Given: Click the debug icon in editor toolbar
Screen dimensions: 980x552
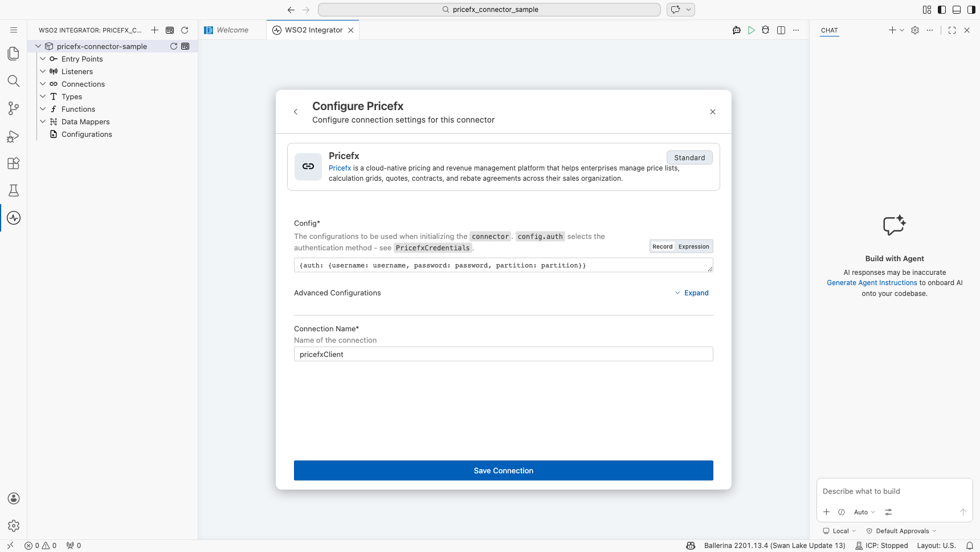Looking at the screenshot, I should pyautogui.click(x=766, y=30).
